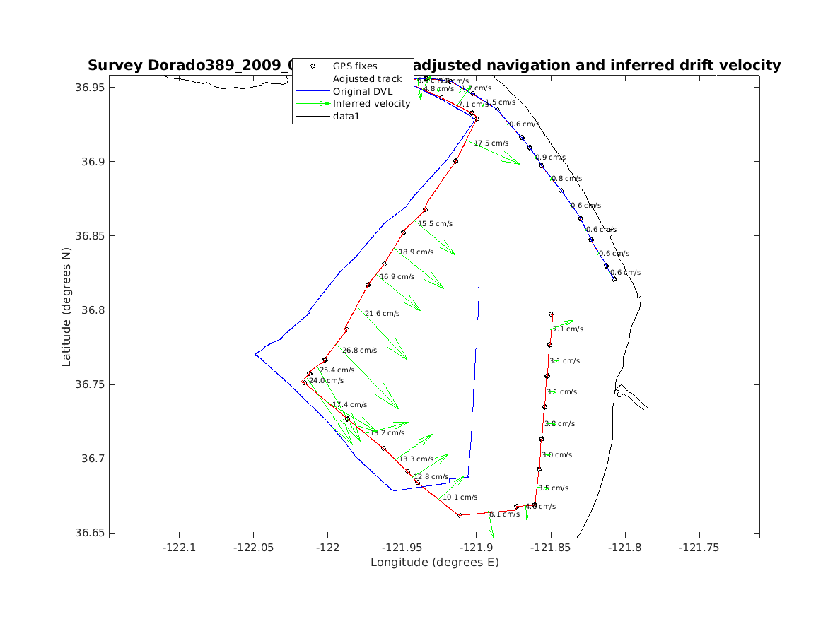Image resolution: width=840 pixels, height=636 pixels.
Task: Select the 21.6 cm/s velocity annotation
Action: (x=382, y=314)
